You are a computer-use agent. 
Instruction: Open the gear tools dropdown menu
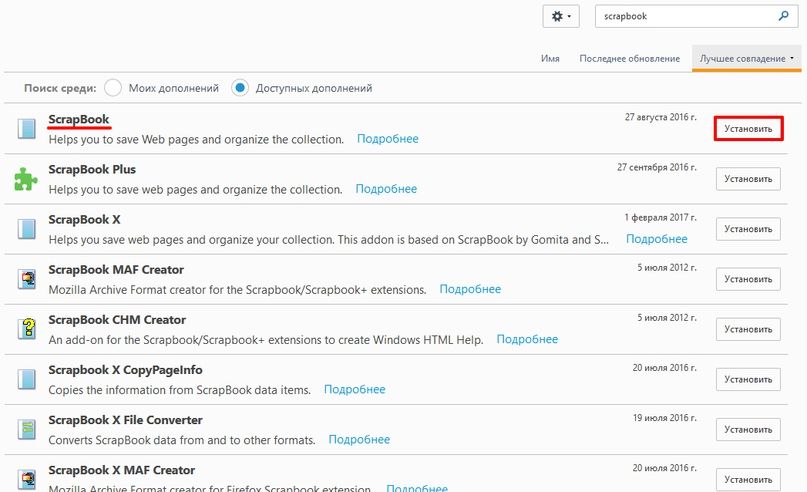coord(561,16)
